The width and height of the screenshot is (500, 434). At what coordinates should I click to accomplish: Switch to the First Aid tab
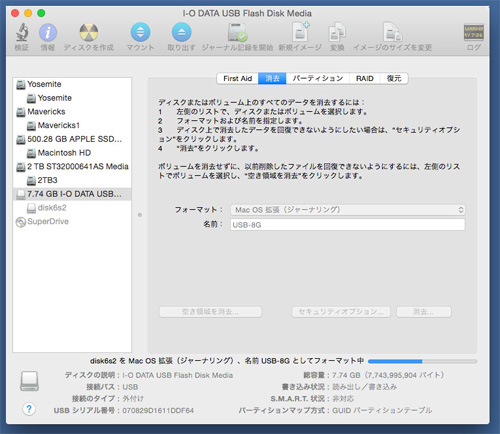coord(237,79)
